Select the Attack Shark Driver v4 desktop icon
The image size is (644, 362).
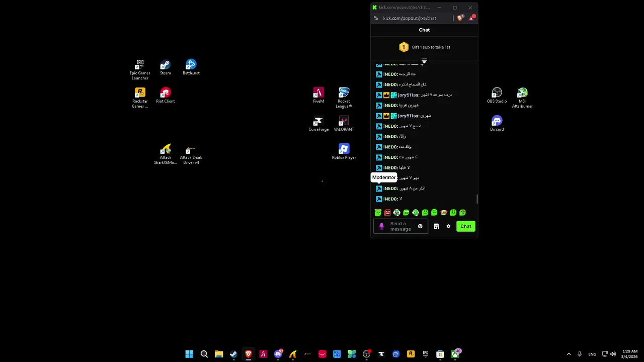point(191,154)
